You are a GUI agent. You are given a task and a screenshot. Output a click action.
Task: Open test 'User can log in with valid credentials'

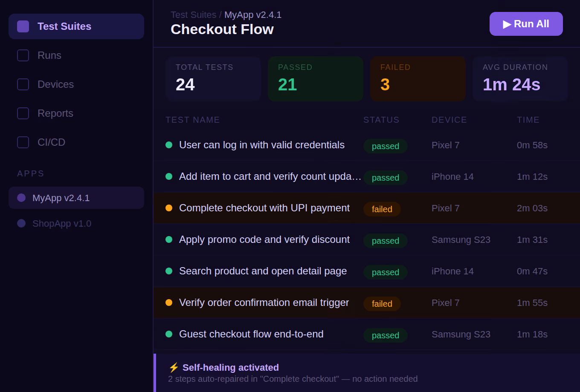tap(262, 145)
